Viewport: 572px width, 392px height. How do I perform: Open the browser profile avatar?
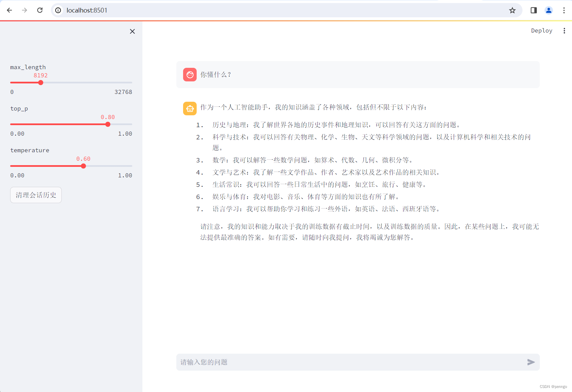pyautogui.click(x=549, y=10)
